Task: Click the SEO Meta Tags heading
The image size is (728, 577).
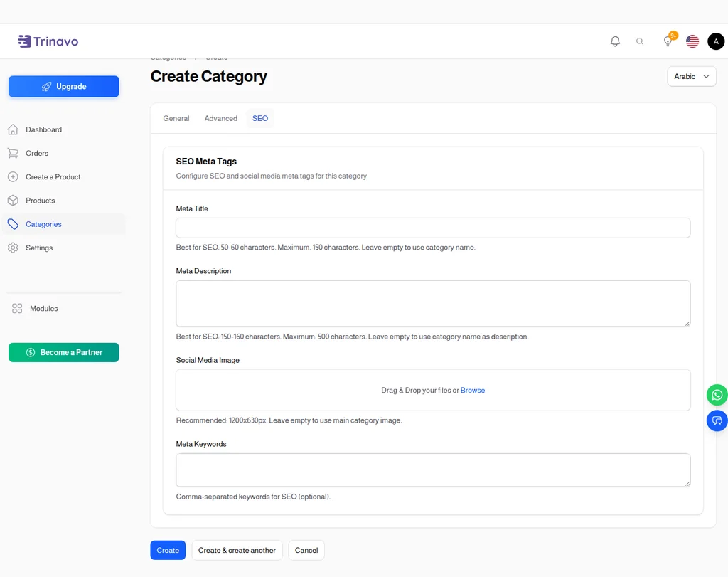Action: [206, 162]
